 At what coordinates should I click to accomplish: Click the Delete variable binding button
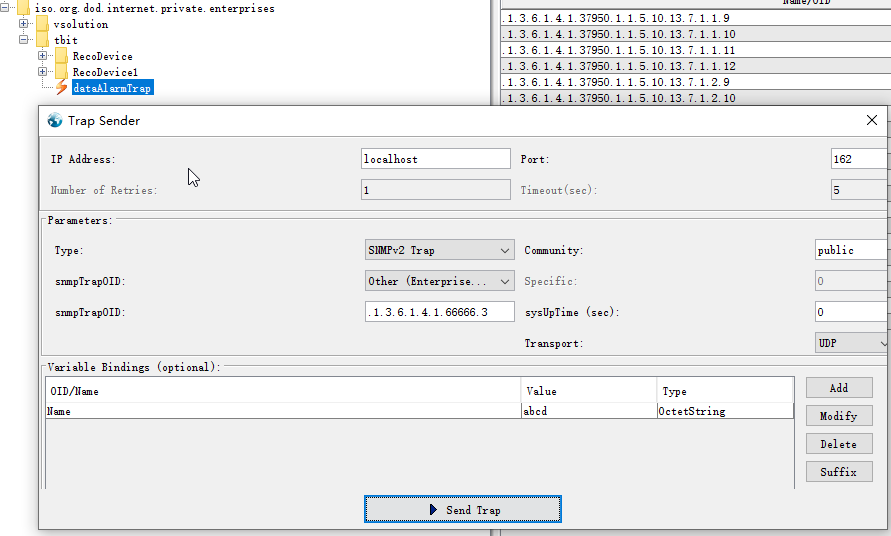[x=839, y=444]
